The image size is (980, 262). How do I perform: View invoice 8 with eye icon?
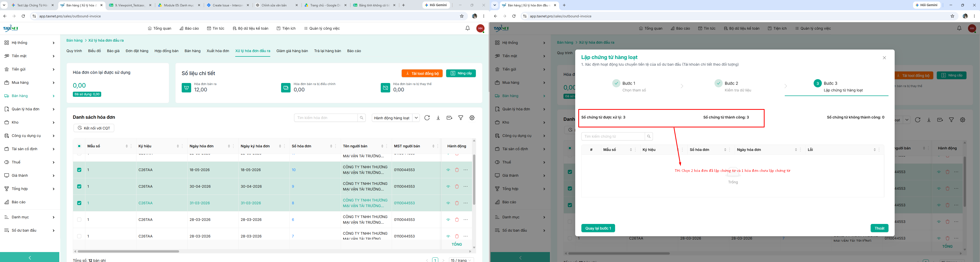click(x=448, y=203)
